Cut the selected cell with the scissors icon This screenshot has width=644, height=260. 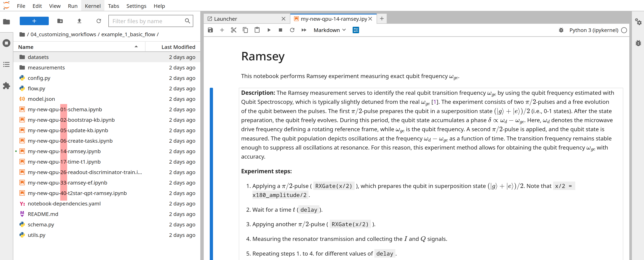pyautogui.click(x=234, y=30)
